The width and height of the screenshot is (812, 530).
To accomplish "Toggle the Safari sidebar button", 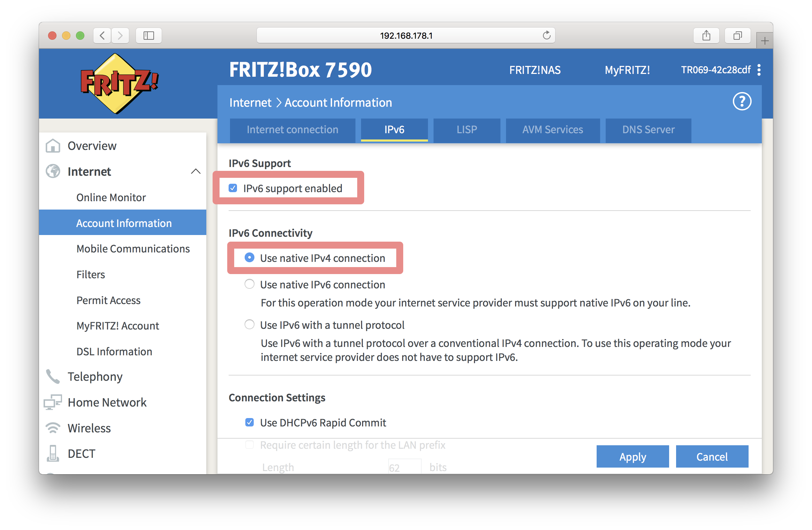I will tap(149, 36).
